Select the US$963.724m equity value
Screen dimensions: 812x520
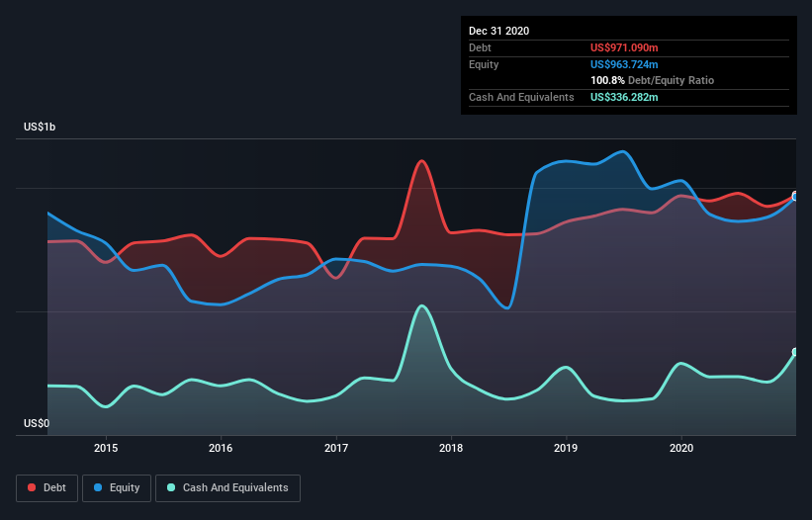[x=624, y=64]
